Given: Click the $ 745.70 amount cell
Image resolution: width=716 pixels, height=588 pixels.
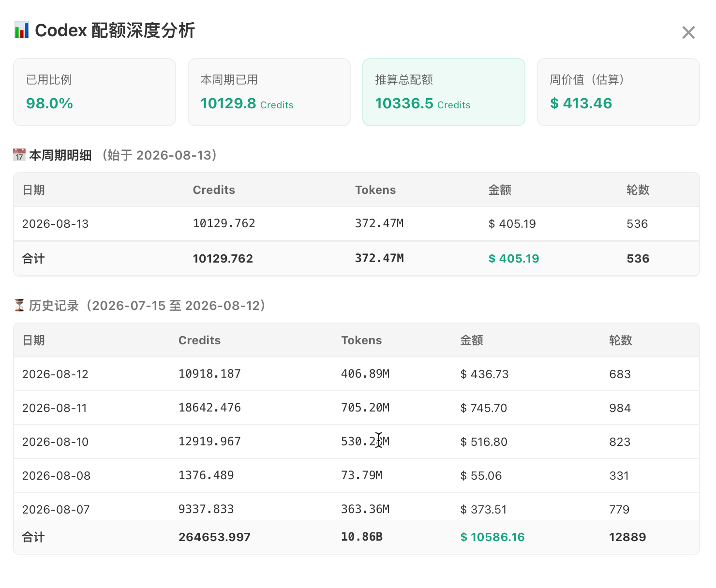Looking at the screenshot, I should 484,408.
